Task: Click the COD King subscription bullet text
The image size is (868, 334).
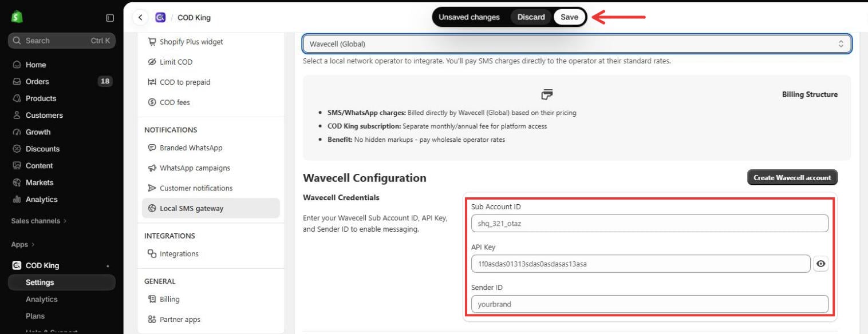Action: coord(437,126)
